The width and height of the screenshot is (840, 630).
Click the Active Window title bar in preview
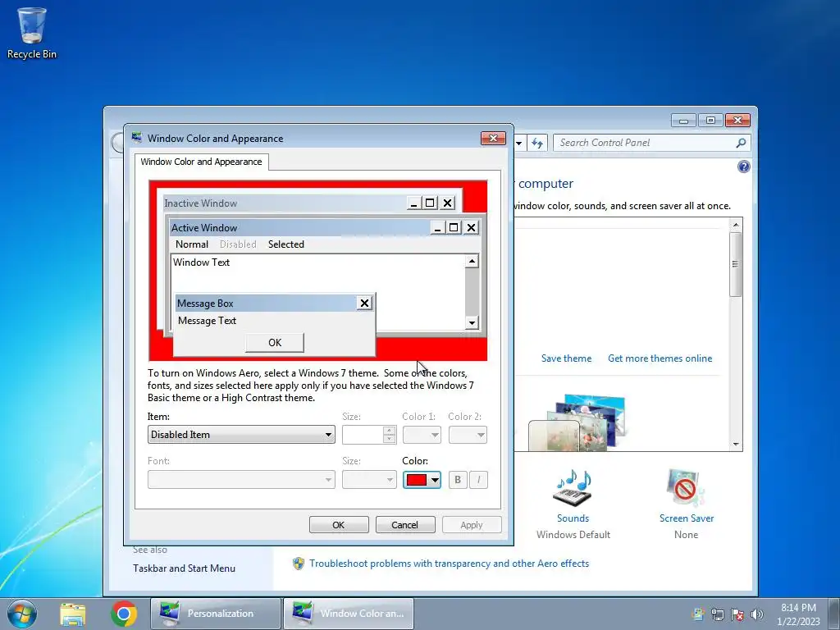pos(300,228)
